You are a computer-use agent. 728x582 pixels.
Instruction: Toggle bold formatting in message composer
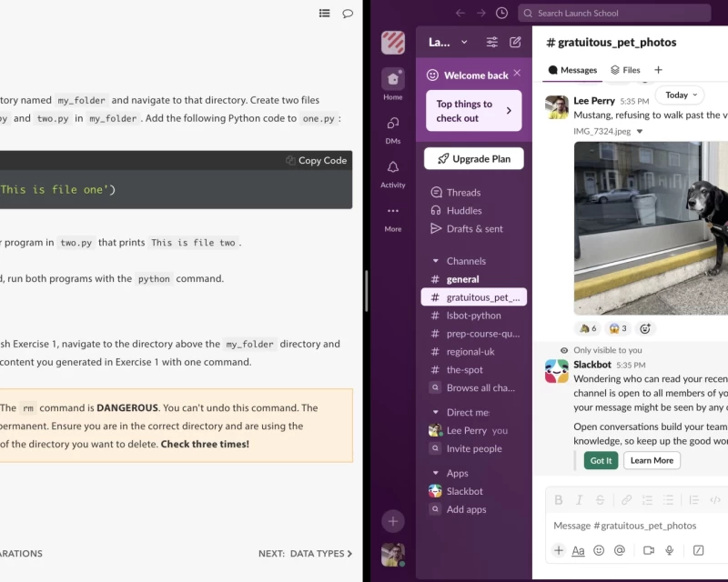coord(559,499)
